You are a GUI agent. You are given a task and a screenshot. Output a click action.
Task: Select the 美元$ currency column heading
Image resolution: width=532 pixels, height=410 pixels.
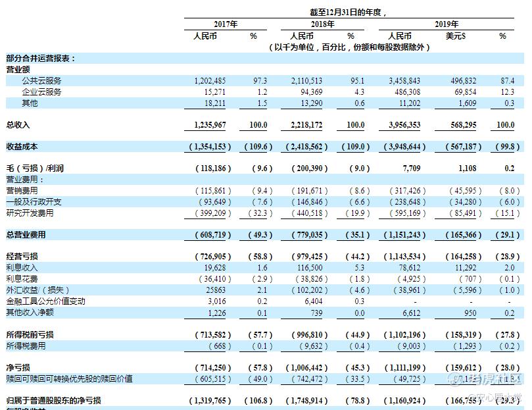click(455, 36)
